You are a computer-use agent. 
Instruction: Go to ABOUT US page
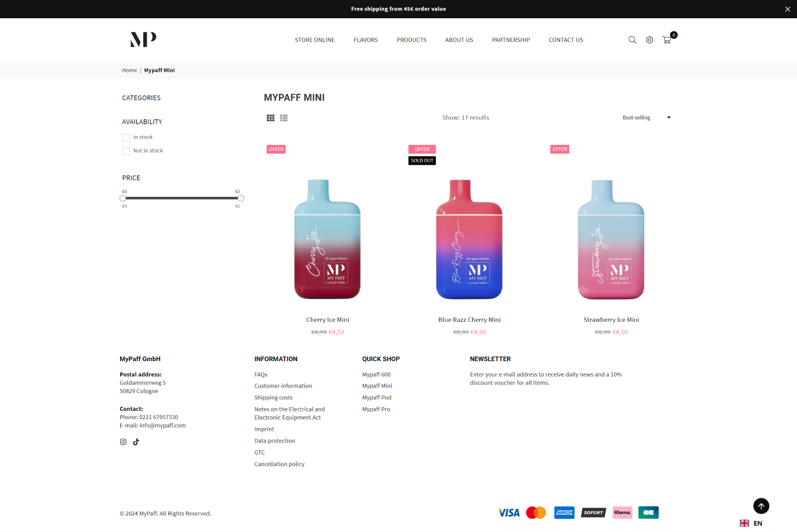point(459,40)
